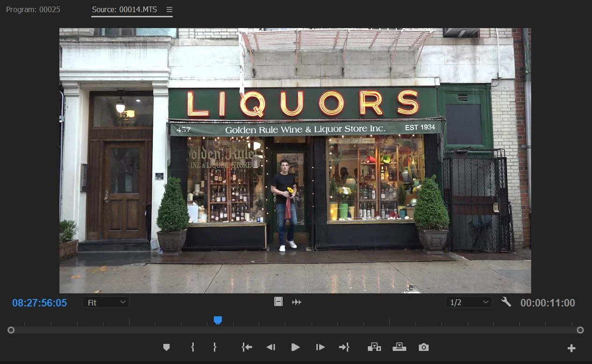Open the 1/2 playback resolution dropdown
The height and width of the screenshot is (364, 592).
(x=469, y=302)
